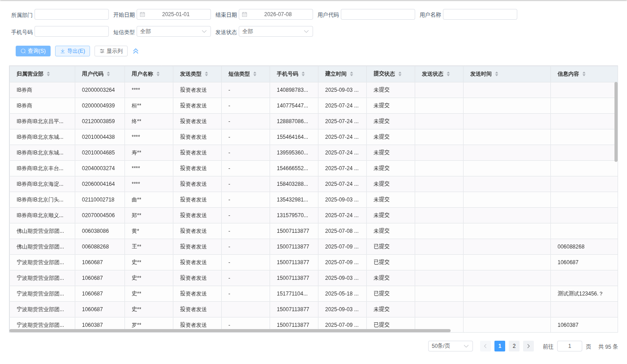Viewport: 627px width, 364px height.
Task: Open the 短信类型 dropdown
Action: coord(174,31)
